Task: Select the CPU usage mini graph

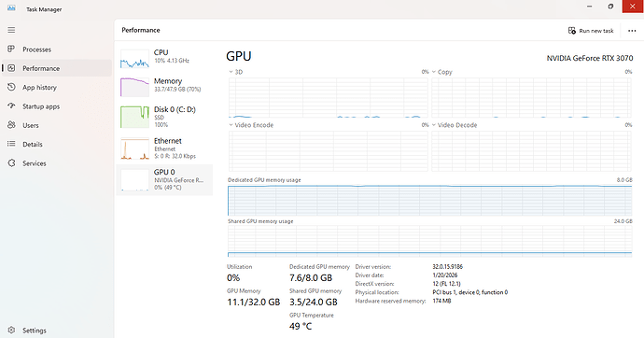Action: [x=134, y=59]
